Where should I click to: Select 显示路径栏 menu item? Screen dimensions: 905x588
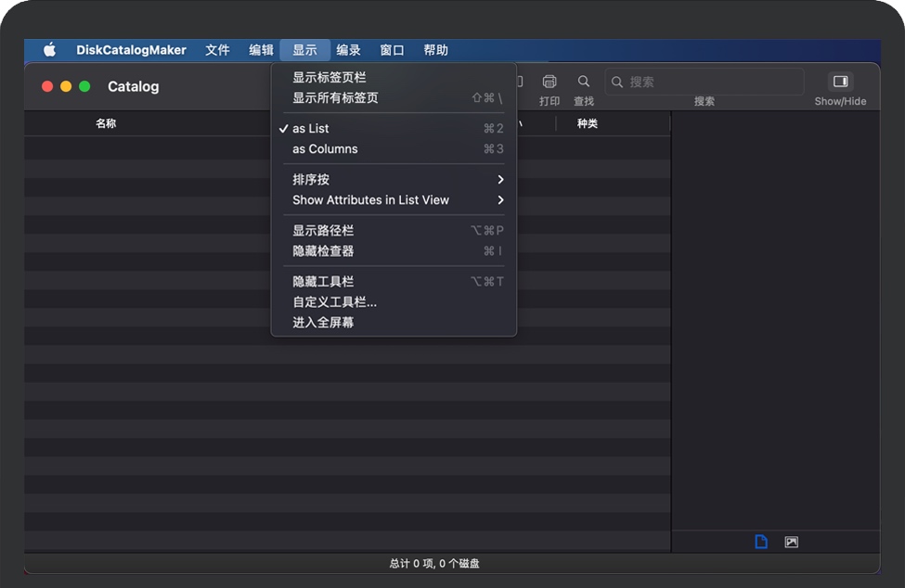(323, 231)
